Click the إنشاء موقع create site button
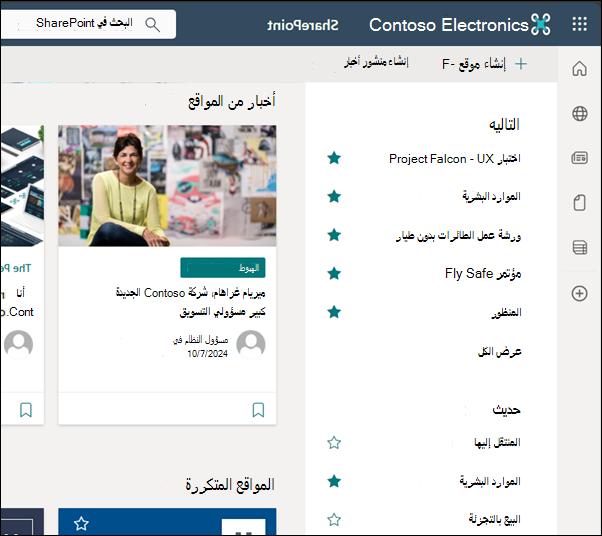This screenshot has width=602, height=536. click(484, 64)
